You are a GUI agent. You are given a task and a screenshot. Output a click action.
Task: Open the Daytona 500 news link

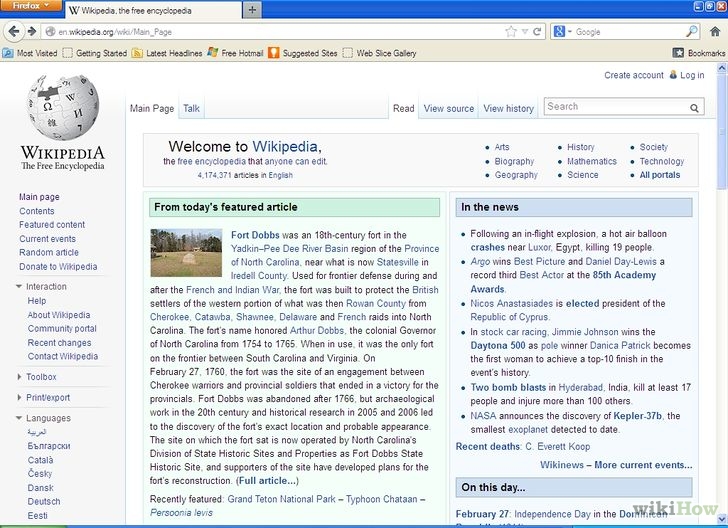(498, 345)
